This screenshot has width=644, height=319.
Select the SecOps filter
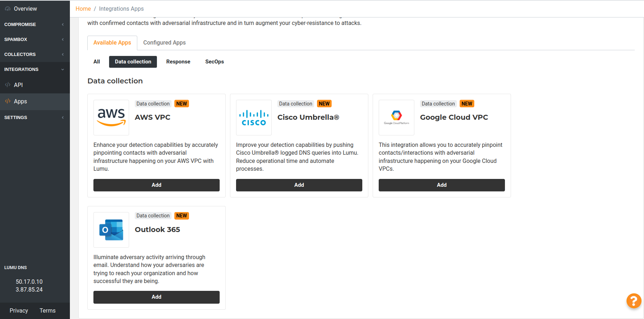(x=214, y=62)
